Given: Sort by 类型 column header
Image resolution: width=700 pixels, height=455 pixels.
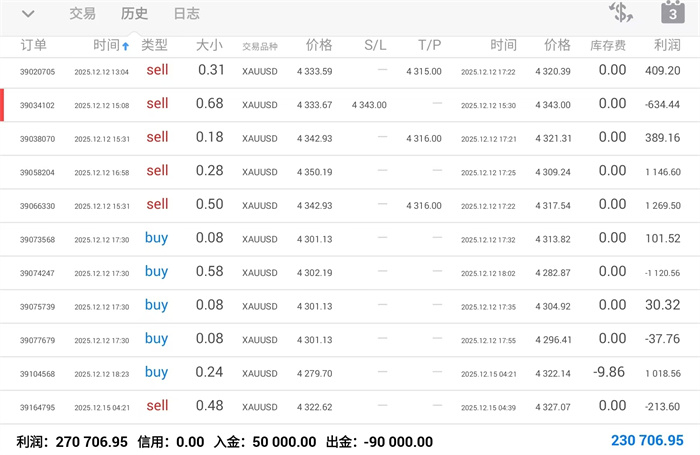Looking at the screenshot, I should 155,46.
